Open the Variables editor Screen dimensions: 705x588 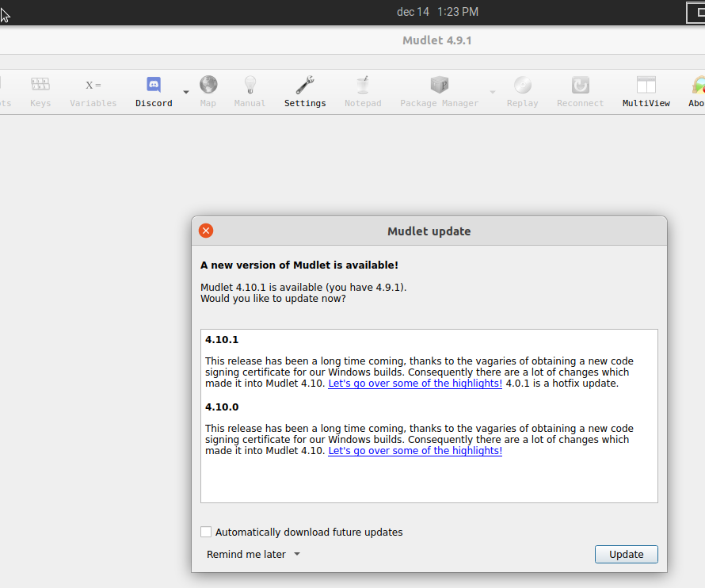[93, 91]
